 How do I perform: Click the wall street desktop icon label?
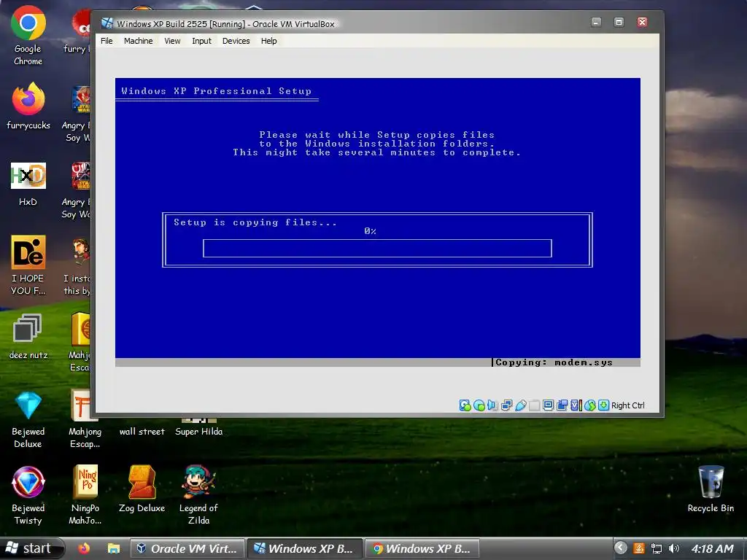point(142,432)
